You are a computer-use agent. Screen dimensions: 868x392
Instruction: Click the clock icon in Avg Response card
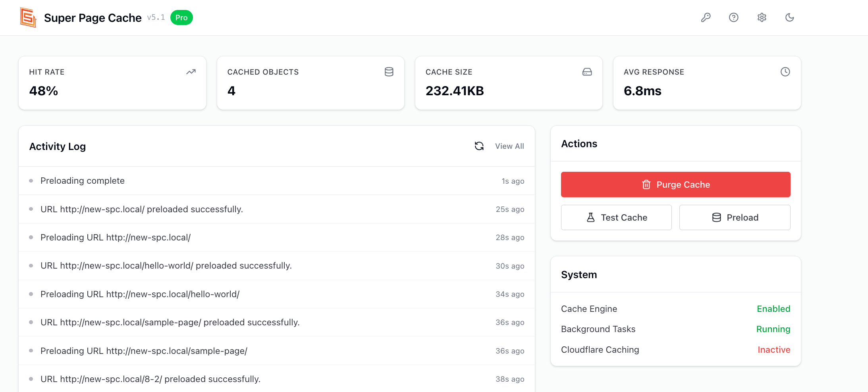pyautogui.click(x=785, y=72)
